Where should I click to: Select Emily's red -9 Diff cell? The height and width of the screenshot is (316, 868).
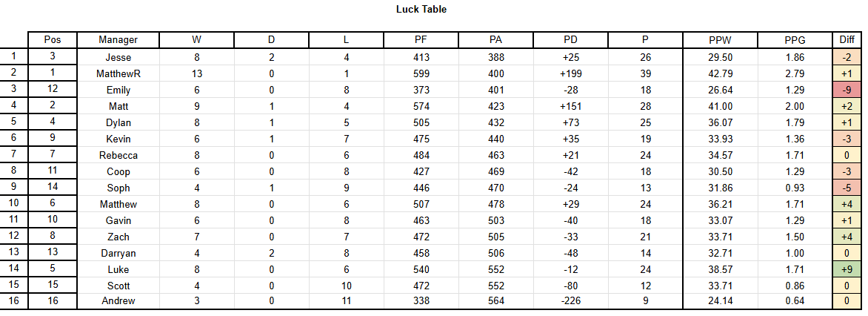point(847,90)
